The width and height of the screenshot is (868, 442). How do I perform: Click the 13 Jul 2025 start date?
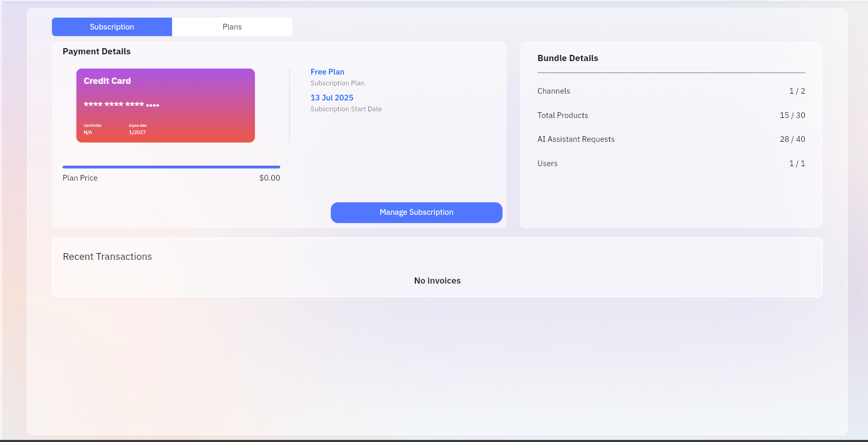332,98
